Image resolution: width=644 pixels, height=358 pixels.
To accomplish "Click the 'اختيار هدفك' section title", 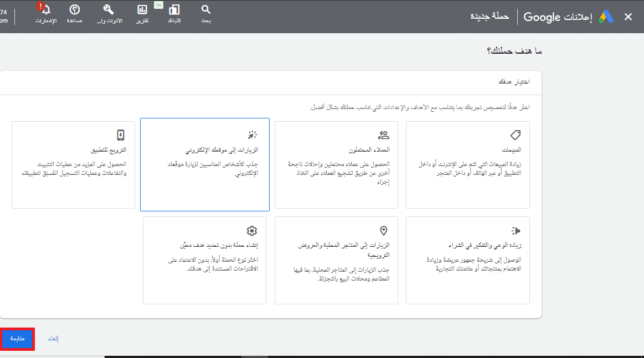I will [x=514, y=82].
